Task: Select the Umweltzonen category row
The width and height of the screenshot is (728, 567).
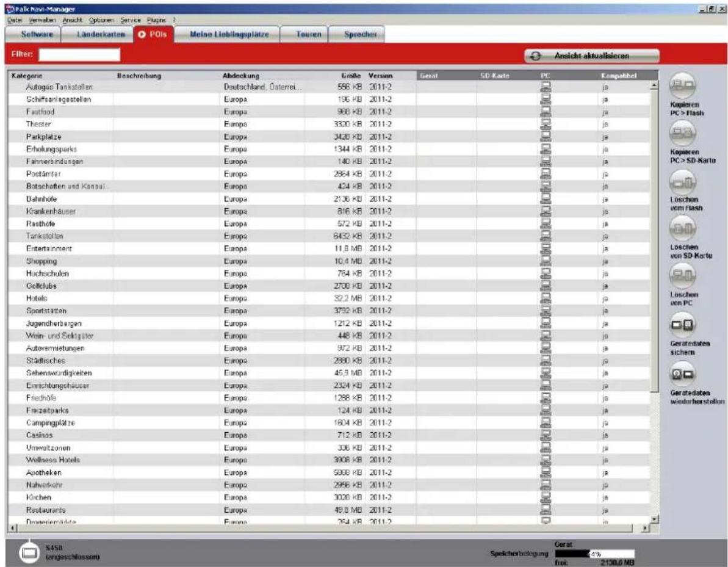Action: (x=329, y=447)
